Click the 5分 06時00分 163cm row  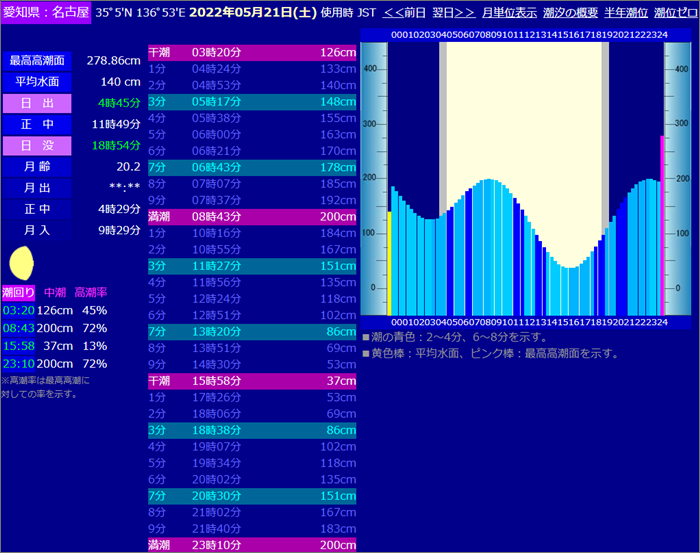point(252,134)
